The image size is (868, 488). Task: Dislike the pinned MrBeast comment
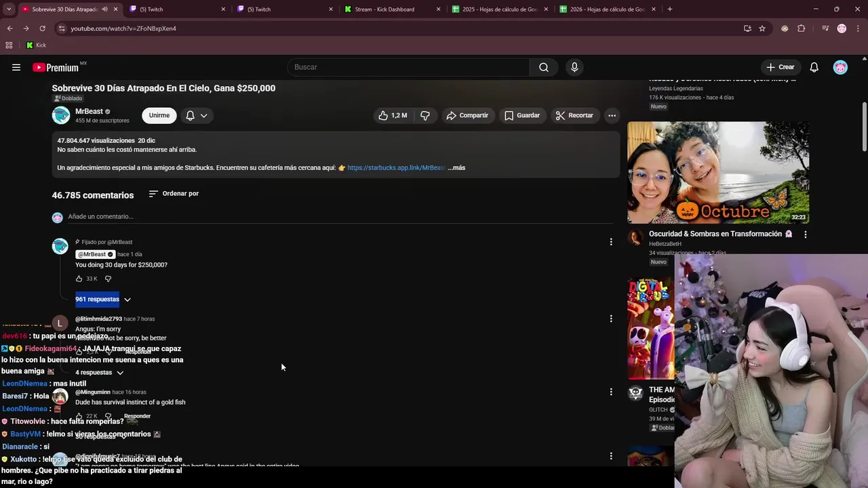(x=108, y=279)
